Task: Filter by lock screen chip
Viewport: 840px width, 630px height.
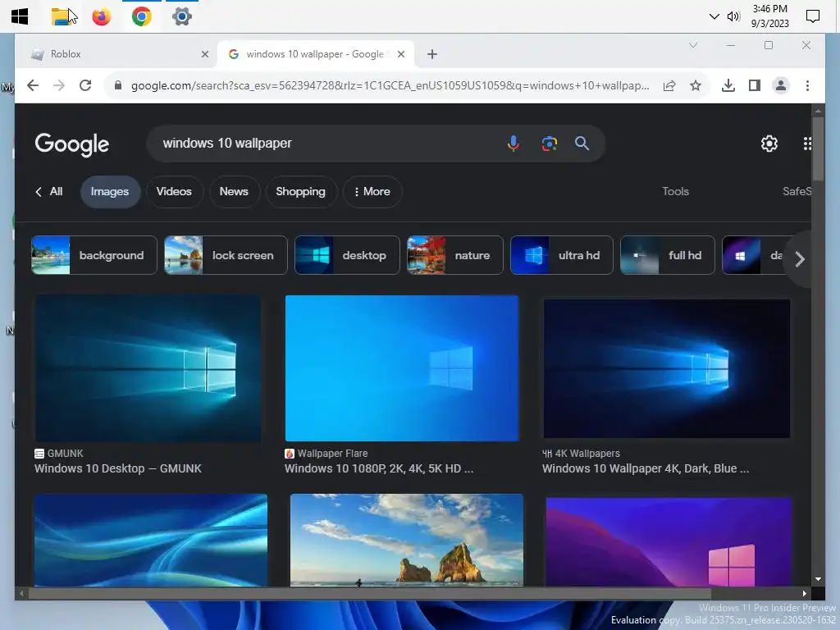Action: (226, 256)
